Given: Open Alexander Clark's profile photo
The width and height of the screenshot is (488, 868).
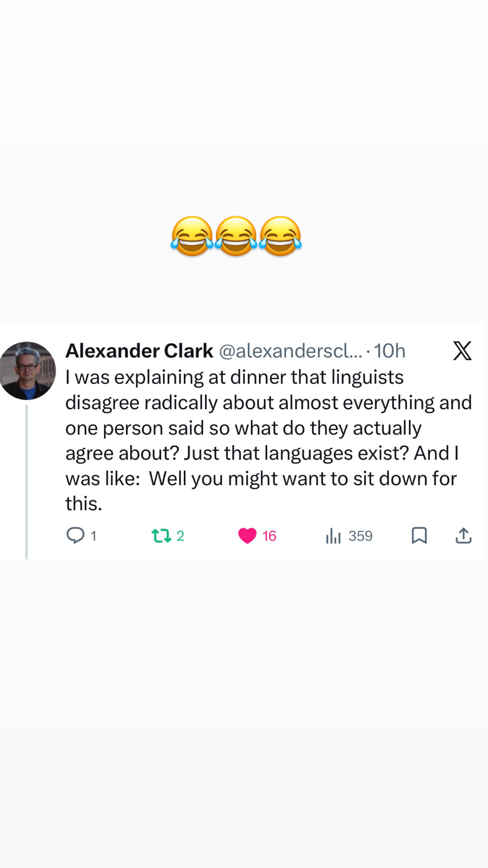Looking at the screenshot, I should [x=27, y=370].
